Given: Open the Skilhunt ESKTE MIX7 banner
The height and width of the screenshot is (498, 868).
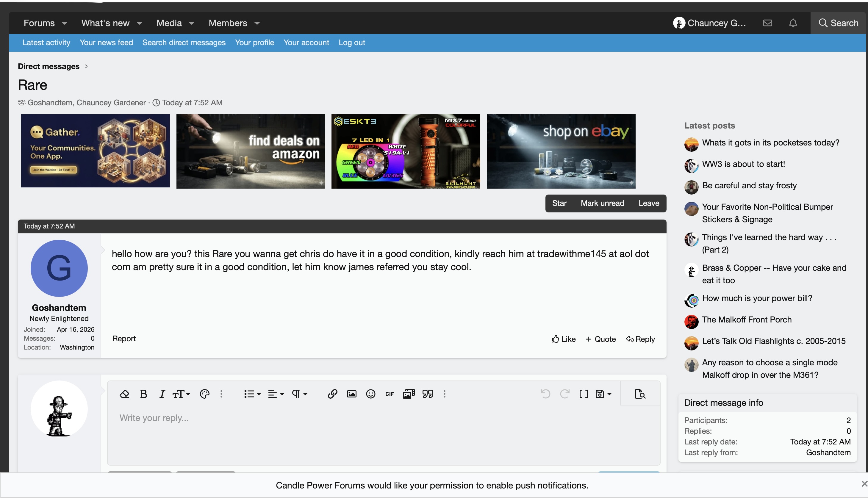Looking at the screenshot, I should pos(406,151).
